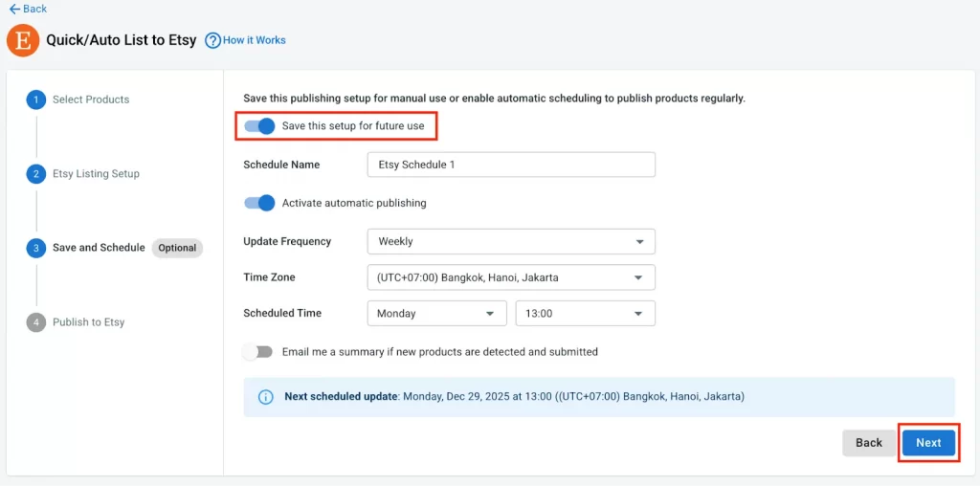The height and width of the screenshot is (486, 980).
Task: Click the Schedule Name input field
Action: click(x=511, y=165)
